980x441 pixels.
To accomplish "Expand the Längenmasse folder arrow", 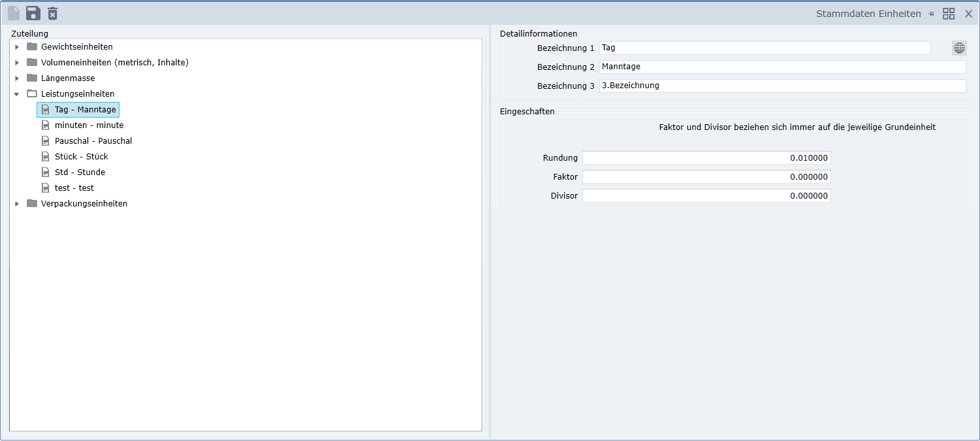I will [x=17, y=78].
